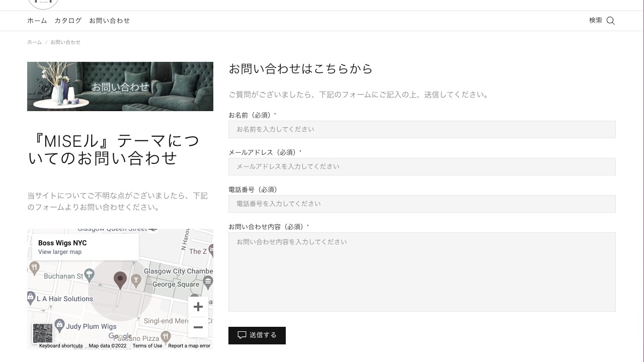This screenshot has width=644, height=362.
Task: Zoom out on the map
Action: pyautogui.click(x=198, y=327)
